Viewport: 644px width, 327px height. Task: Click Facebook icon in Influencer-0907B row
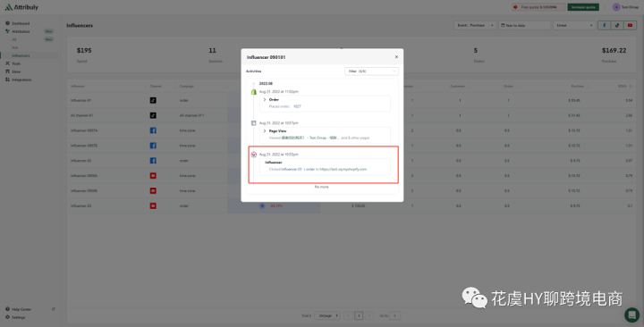pos(153,146)
